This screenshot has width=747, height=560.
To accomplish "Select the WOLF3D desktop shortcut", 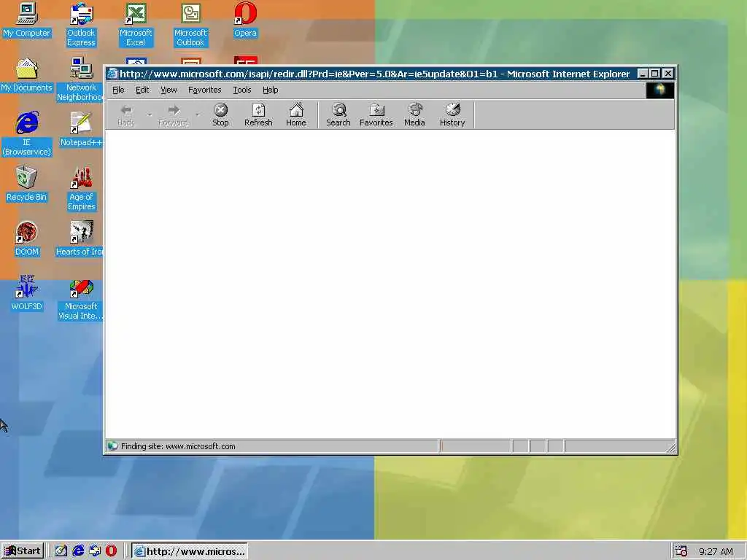I will (x=26, y=293).
